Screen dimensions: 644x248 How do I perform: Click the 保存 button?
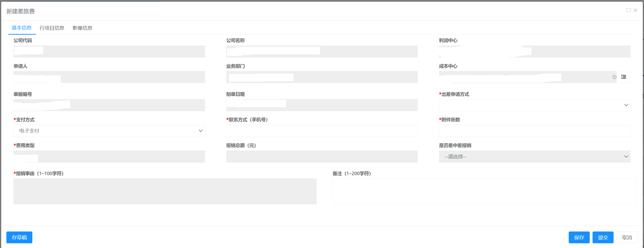[x=579, y=237]
